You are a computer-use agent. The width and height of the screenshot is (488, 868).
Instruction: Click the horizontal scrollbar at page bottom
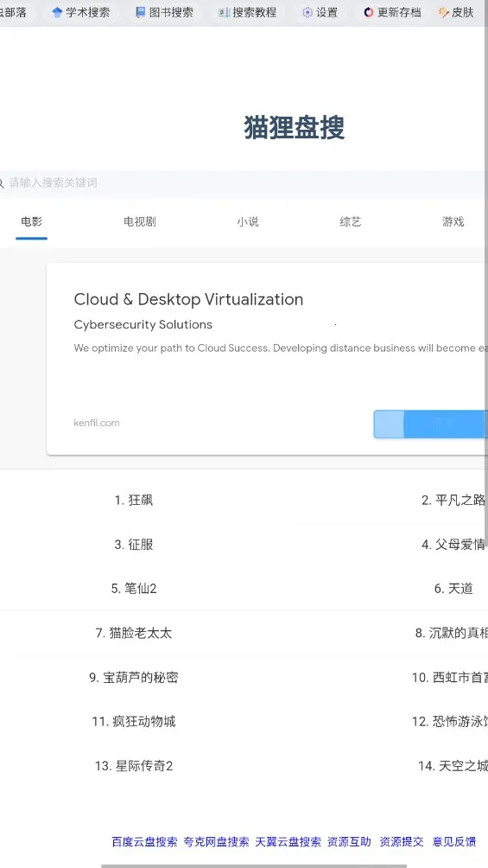(x=254, y=865)
